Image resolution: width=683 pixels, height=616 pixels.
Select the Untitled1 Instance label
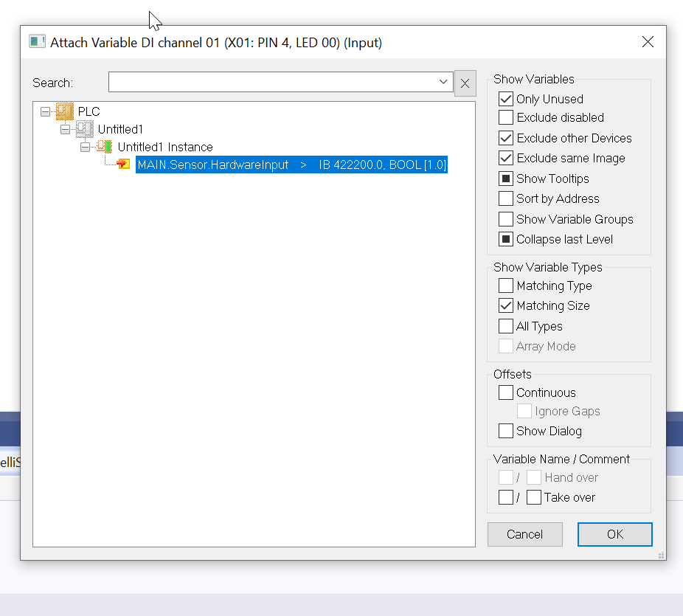click(x=165, y=147)
